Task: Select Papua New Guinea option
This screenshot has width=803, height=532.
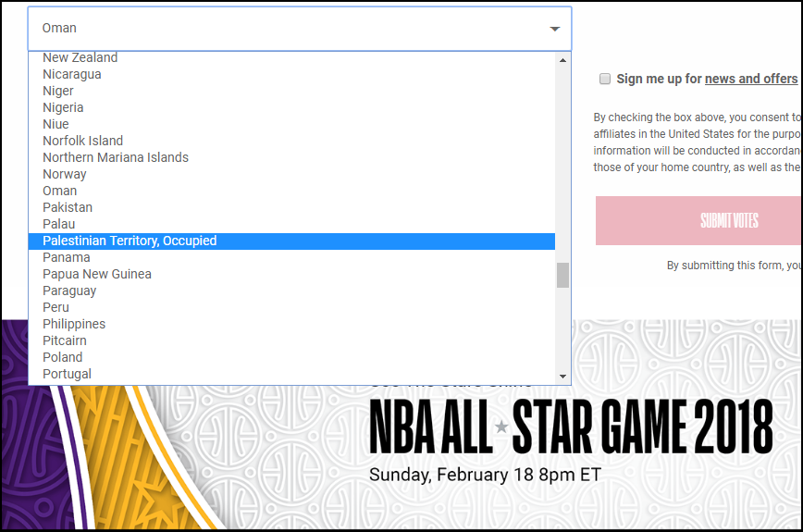Action: click(291, 274)
